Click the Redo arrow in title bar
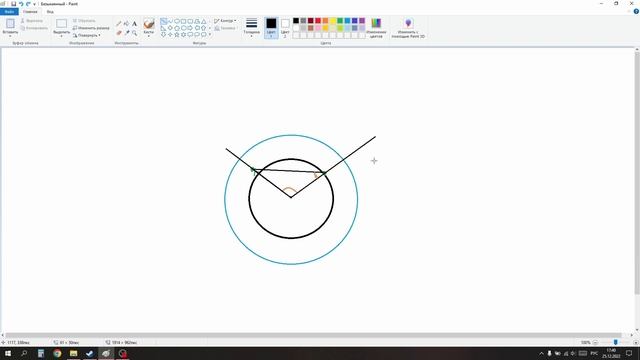This screenshot has height=360, width=640. [28, 4]
